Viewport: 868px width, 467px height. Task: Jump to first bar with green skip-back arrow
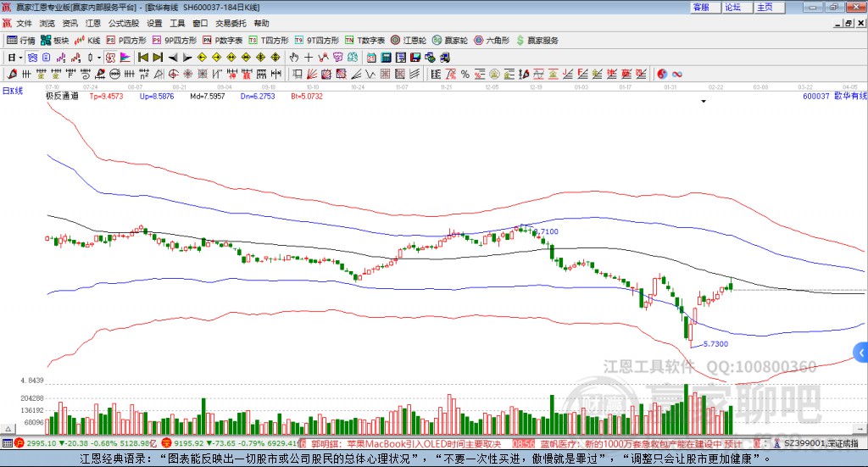tap(142, 58)
